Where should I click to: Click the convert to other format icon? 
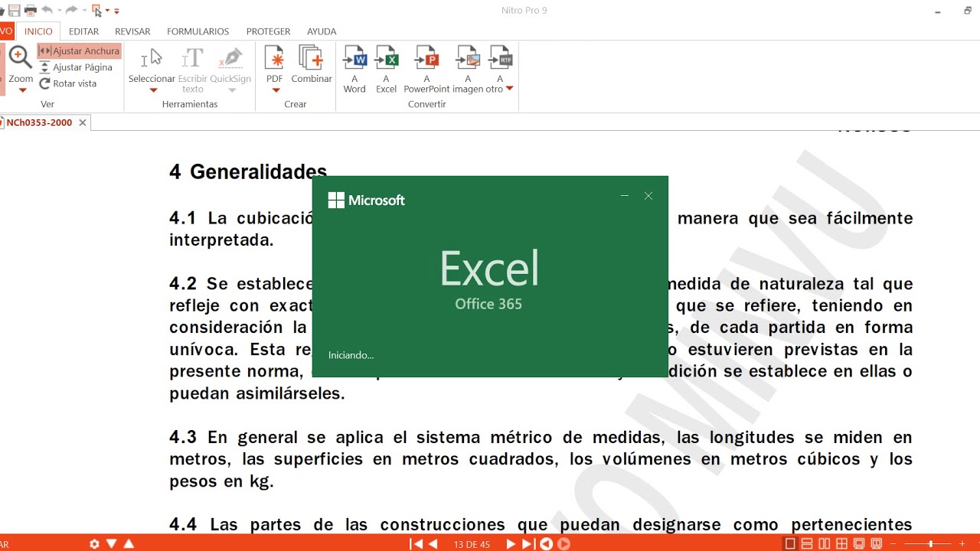pyautogui.click(x=500, y=58)
